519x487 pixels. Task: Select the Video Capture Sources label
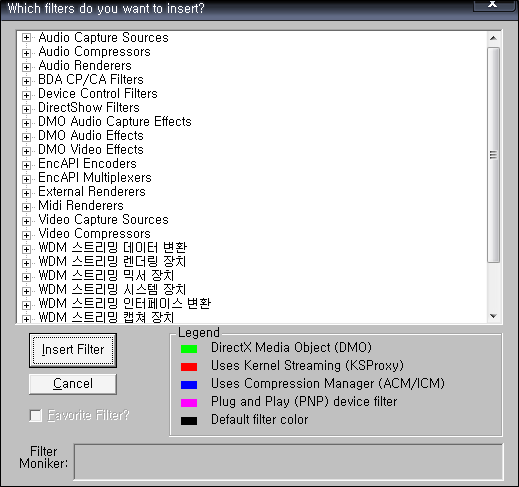pos(103,219)
